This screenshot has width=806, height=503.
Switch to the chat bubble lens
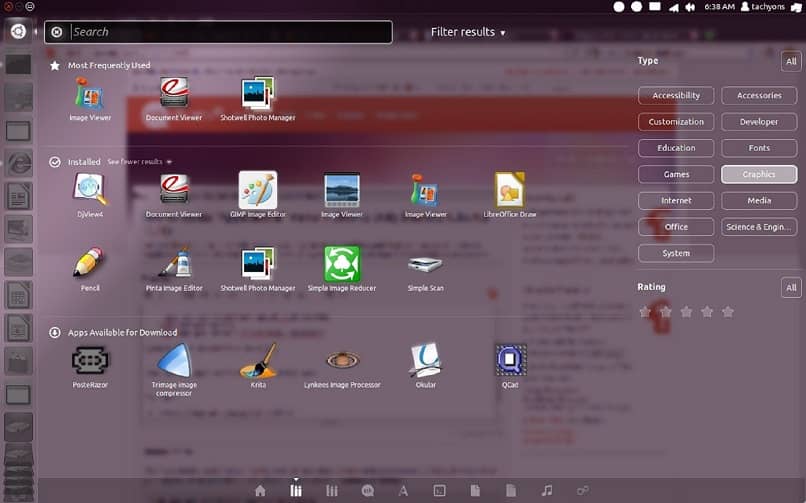click(368, 491)
